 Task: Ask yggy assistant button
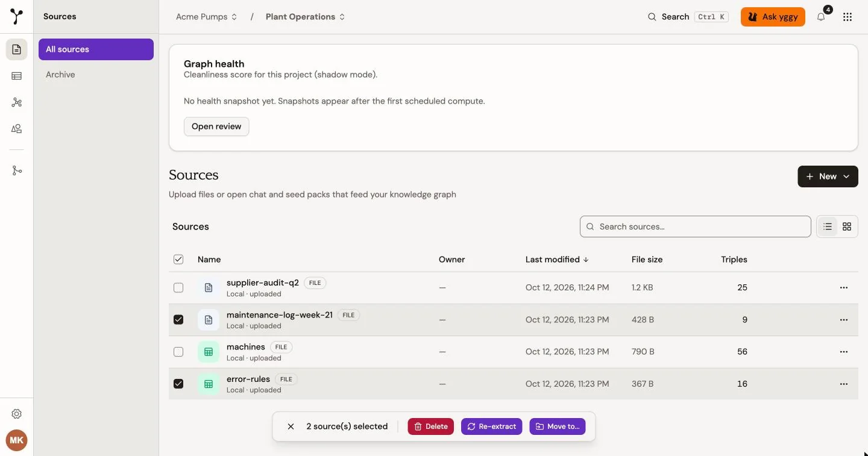pyautogui.click(x=773, y=17)
